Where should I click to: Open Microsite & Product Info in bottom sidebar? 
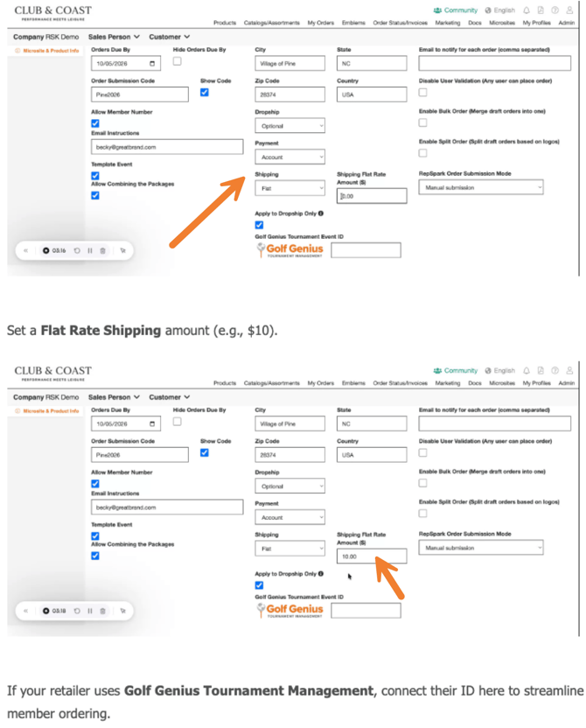(47, 410)
